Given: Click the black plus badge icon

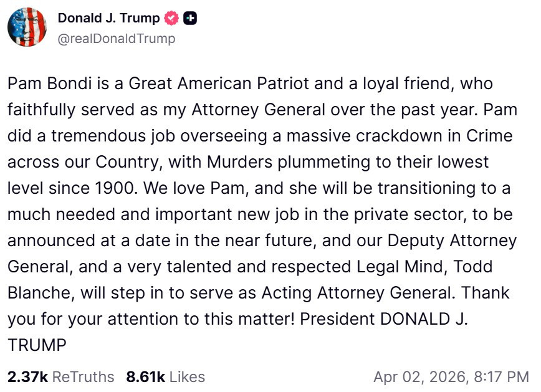Looking at the screenshot, I should [190, 19].
